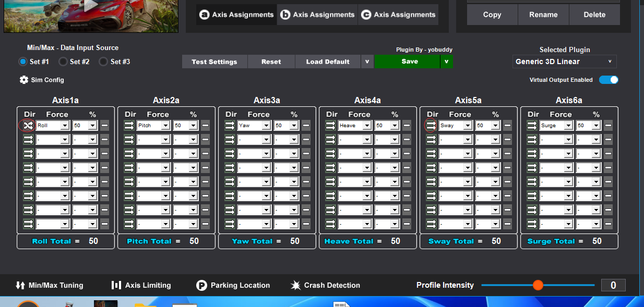The width and height of the screenshot is (644, 307).
Task: Click the Profile Intensity slider handle
Action: point(538,285)
